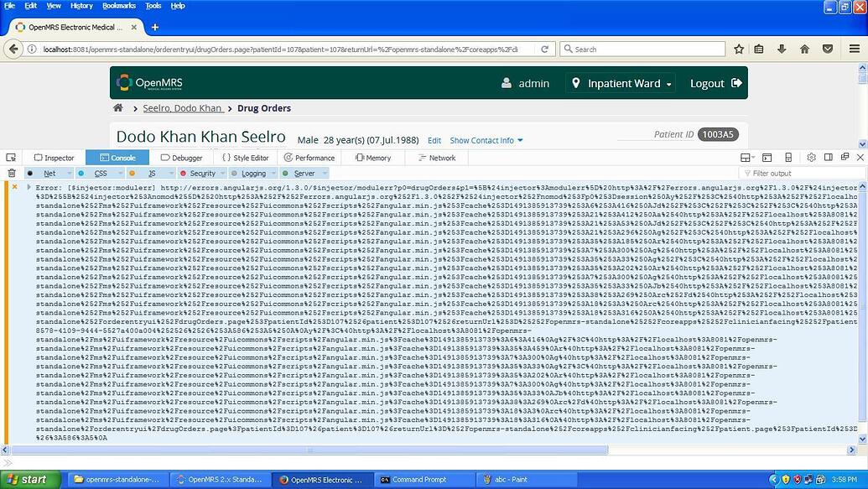The height and width of the screenshot is (489, 868).
Task: Toggle the Security filter button
Action: (x=202, y=174)
